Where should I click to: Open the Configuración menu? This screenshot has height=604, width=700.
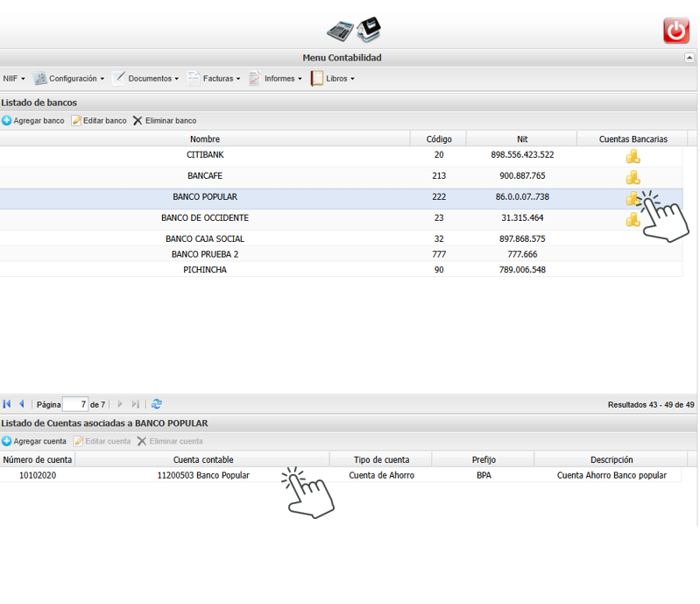coord(68,79)
